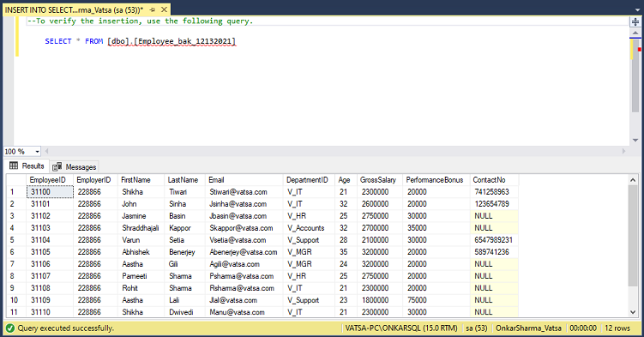Click the PerformanceBonus cell 75000
The image size is (644, 337).
click(x=436, y=300)
